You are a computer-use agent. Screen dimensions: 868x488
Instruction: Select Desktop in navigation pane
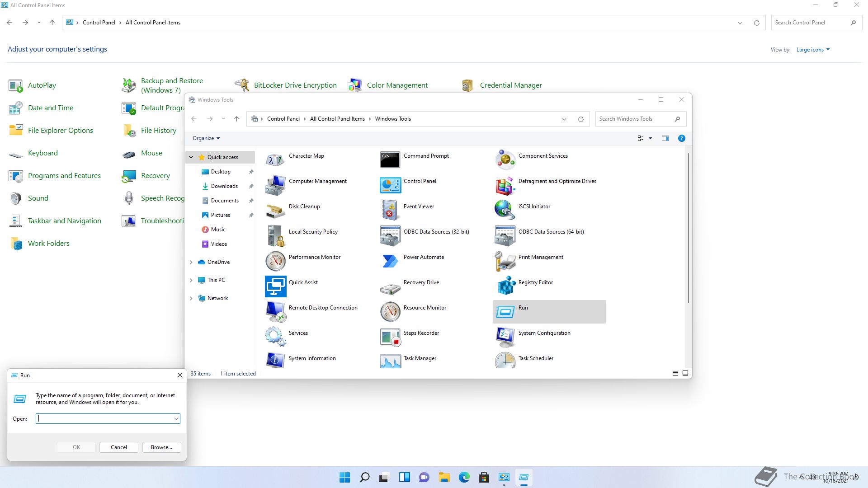tap(221, 172)
